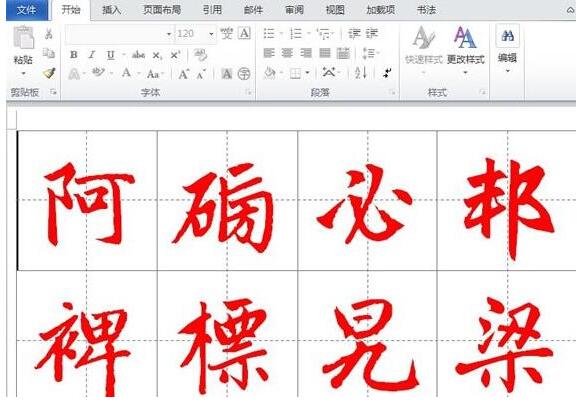The image size is (577, 404).
Task: Click the sort A-Z icon
Action: point(361,73)
